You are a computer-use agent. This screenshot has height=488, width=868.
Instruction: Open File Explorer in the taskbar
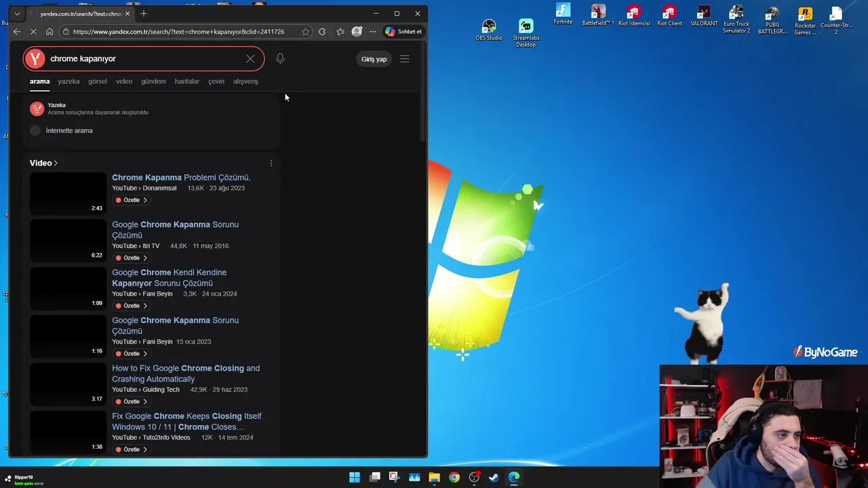point(434,477)
